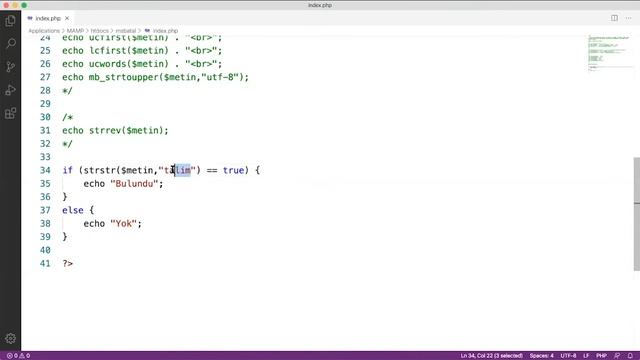Select the index.php editor tab
The height and width of the screenshot is (360, 640).
point(48,18)
